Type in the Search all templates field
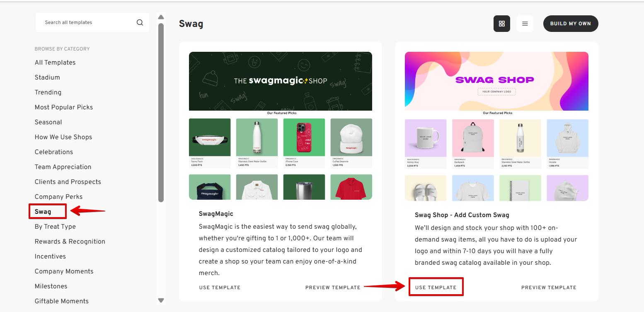The height and width of the screenshot is (312, 644). click(87, 22)
